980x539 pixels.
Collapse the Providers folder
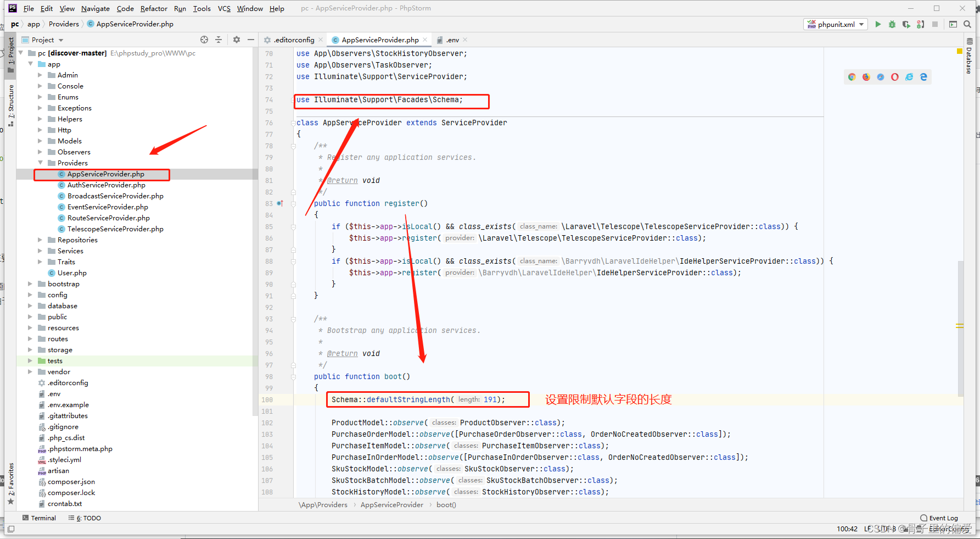40,163
